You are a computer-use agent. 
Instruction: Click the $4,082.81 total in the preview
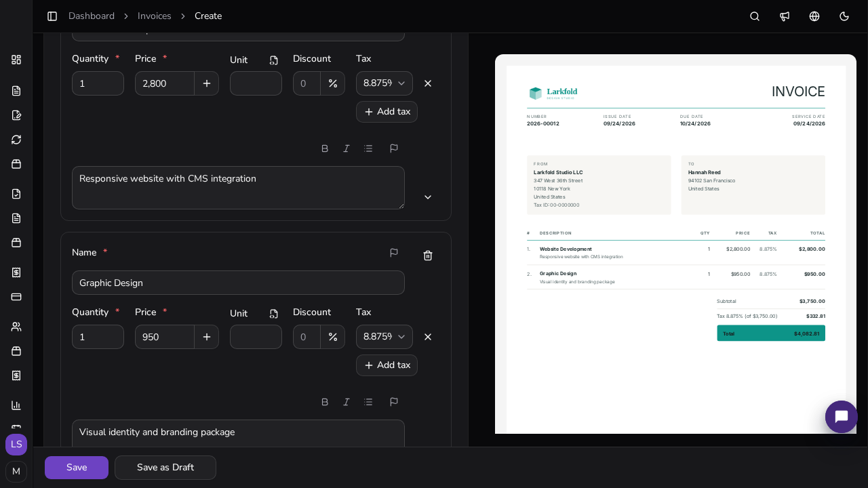806,333
